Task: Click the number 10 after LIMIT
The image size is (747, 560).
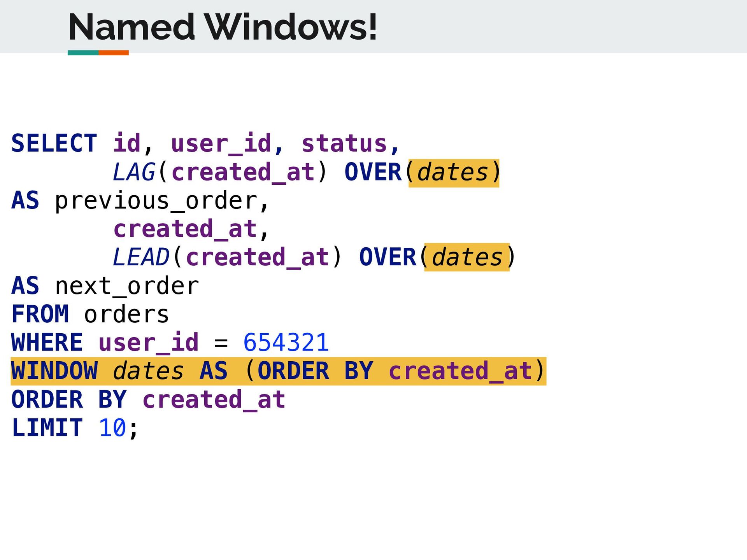Action: 112,428
